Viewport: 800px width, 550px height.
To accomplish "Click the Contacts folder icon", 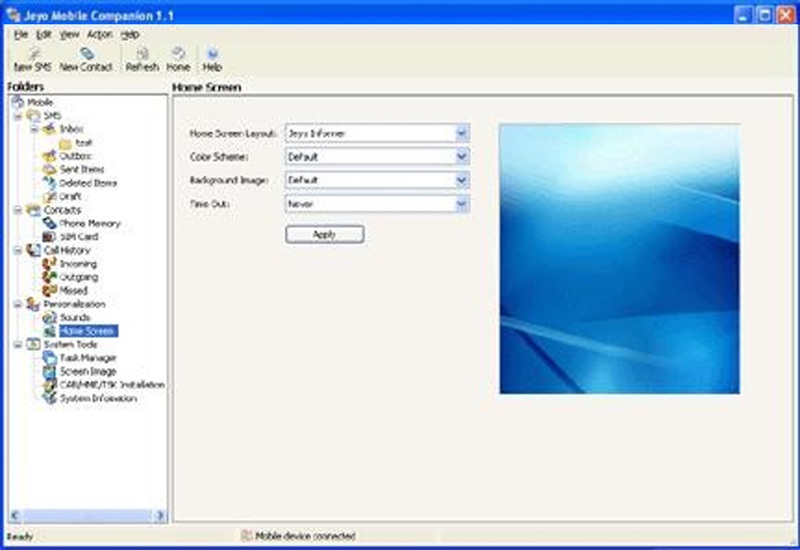I will pos(34,210).
